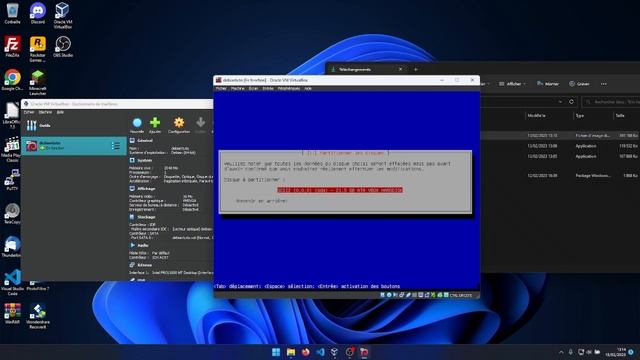Open the taskbar clock and date
This screenshot has height=360, width=640.
coord(616,352)
